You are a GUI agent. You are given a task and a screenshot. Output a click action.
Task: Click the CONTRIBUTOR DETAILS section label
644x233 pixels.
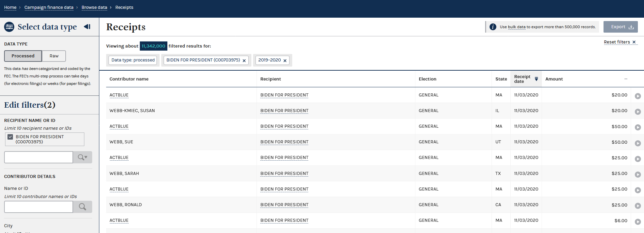(30, 177)
